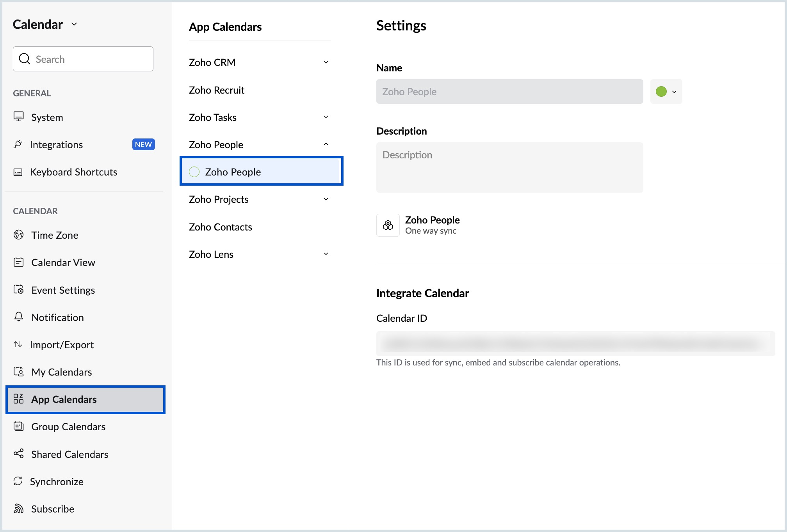Toggle the Zoho People calendar circle
The height and width of the screenshot is (532, 787).
pos(194,172)
